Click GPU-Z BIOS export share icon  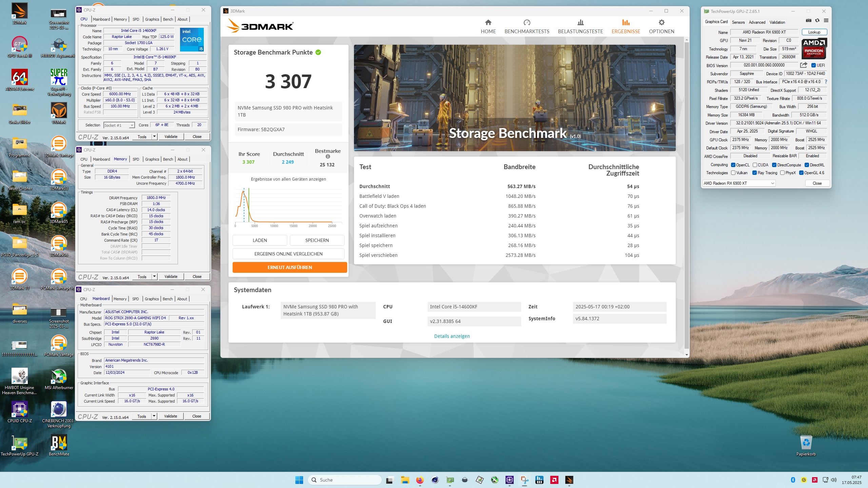[x=804, y=65]
